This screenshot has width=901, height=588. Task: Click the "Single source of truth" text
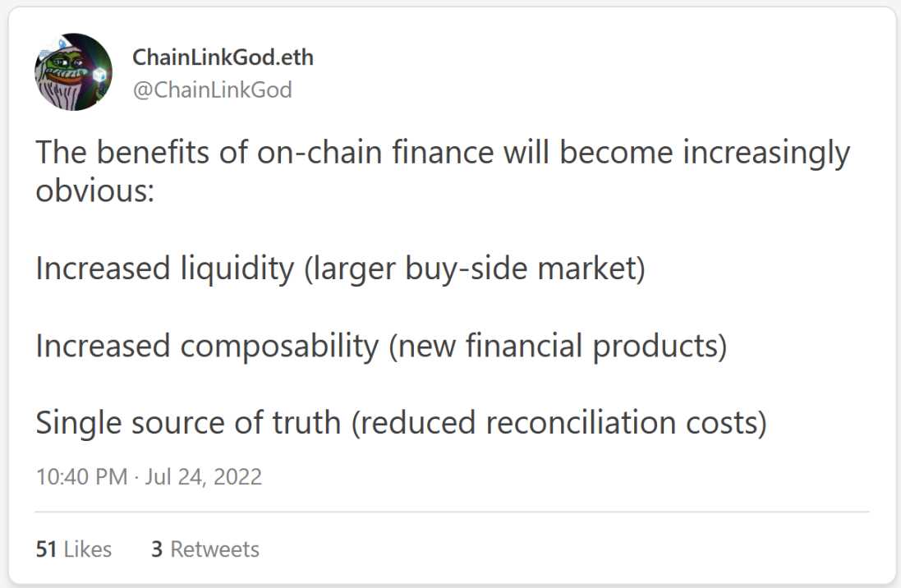(188, 422)
